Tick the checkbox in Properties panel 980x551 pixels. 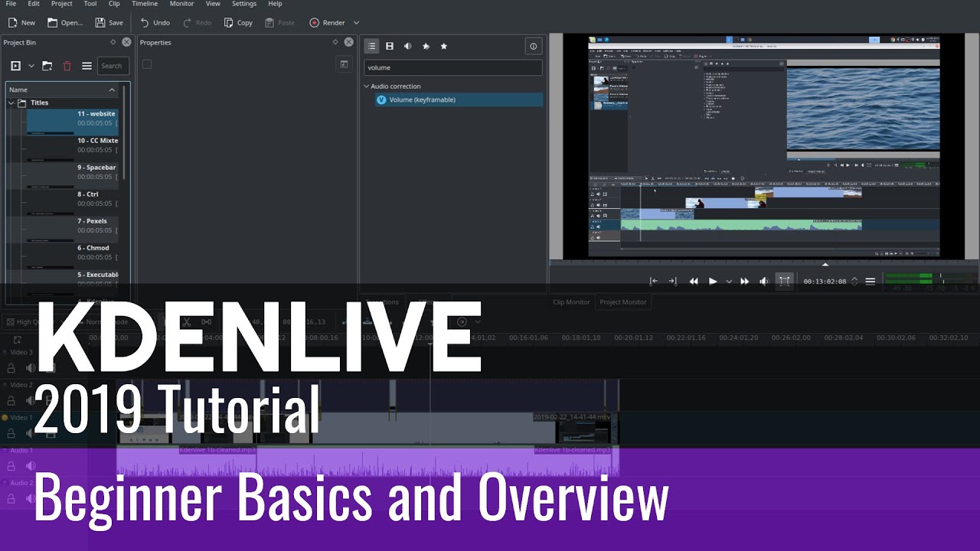click(x=147, y=64)
